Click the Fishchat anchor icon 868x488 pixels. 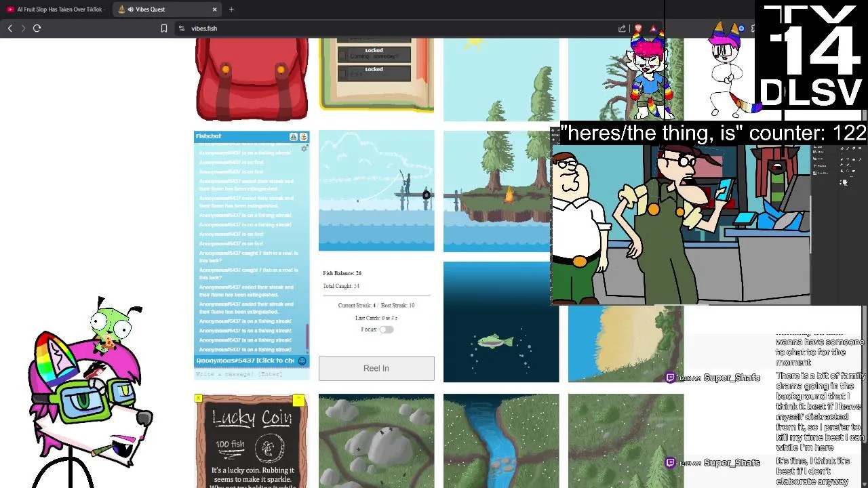pyautogui.click(x=303, y=136)
